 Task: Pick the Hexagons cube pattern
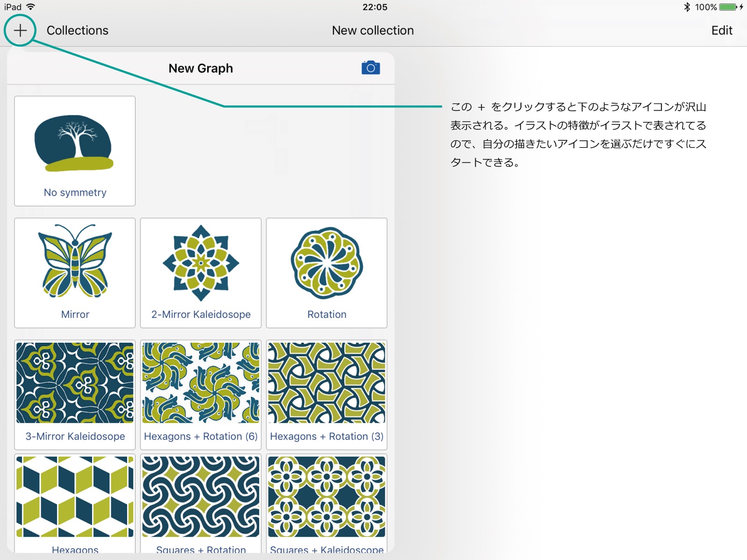(75, 502)
